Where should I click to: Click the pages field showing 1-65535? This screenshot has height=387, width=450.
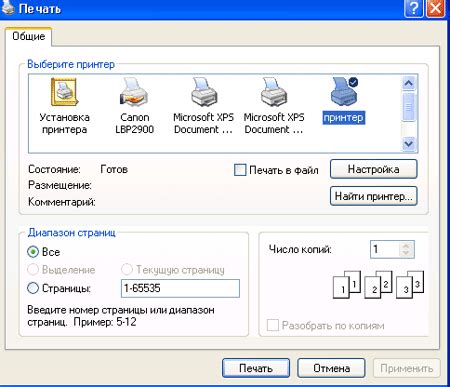point(180,288)
